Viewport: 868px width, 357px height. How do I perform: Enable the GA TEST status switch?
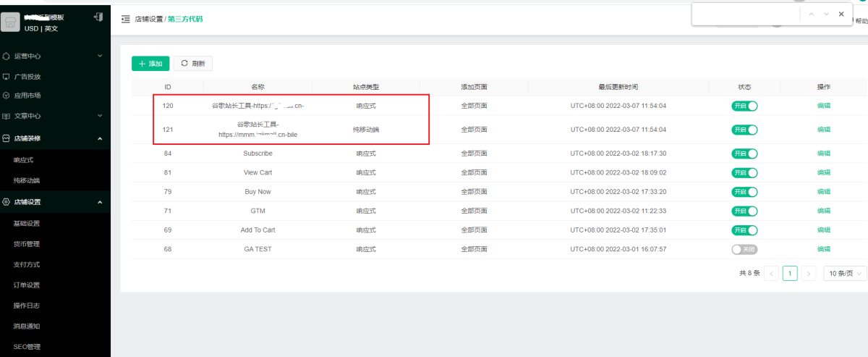(x=744, y=249)
